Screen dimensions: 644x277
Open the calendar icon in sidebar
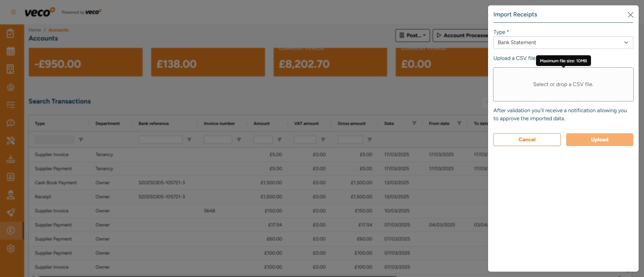point(11,51)
